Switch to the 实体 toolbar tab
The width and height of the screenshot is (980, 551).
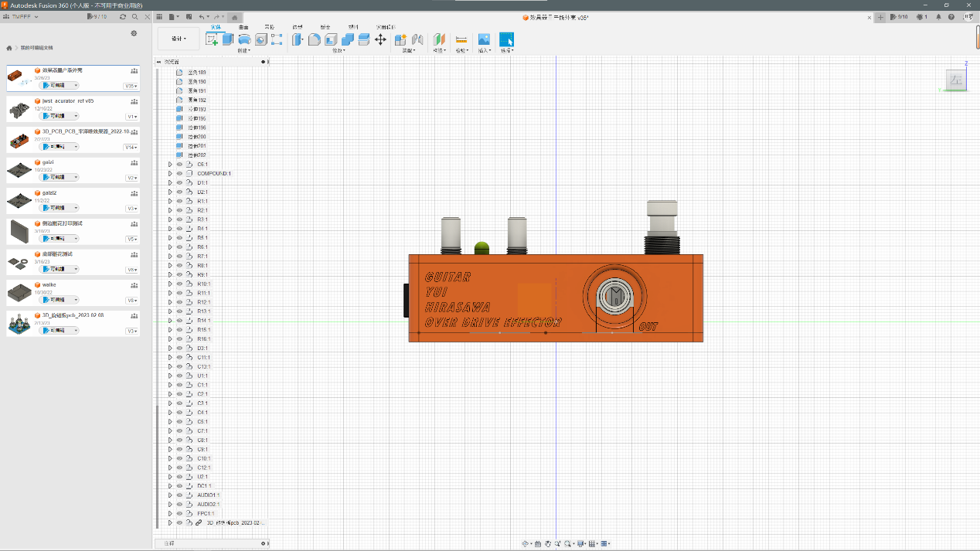click(x=216, y=27)
